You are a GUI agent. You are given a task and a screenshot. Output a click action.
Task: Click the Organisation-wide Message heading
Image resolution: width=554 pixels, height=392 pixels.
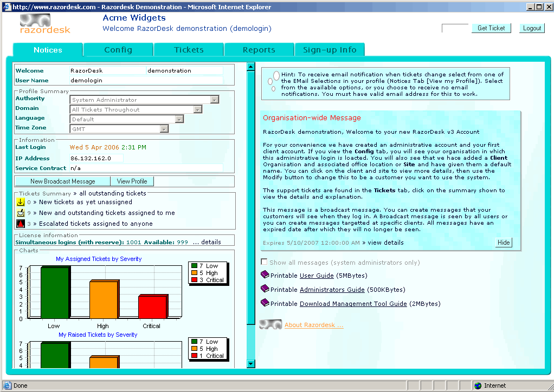click(312, 118)
